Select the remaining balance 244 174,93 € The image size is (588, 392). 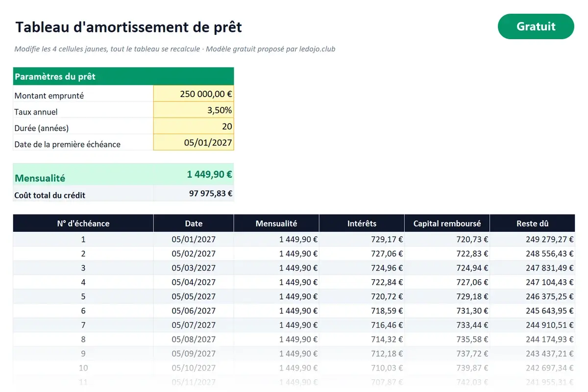(532, 339)
